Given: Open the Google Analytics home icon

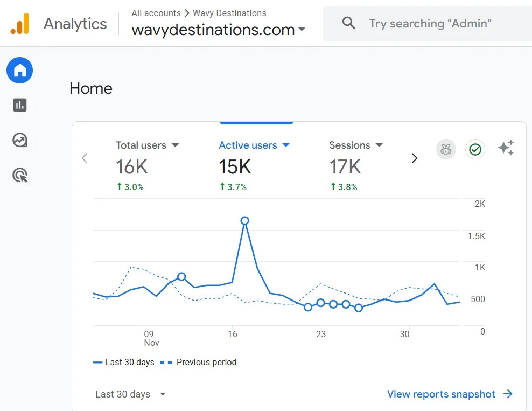Looking at the screenshot, I should coord(19,70).
